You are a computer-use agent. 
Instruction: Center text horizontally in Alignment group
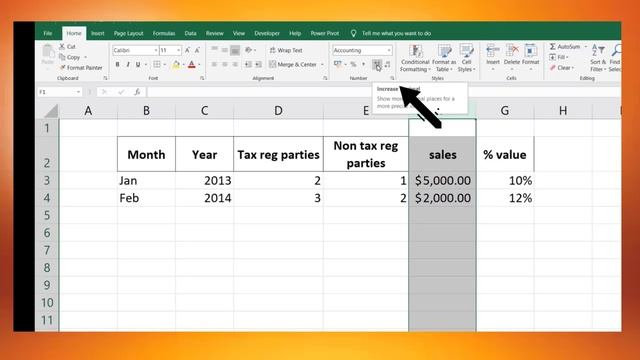point(225,64)
